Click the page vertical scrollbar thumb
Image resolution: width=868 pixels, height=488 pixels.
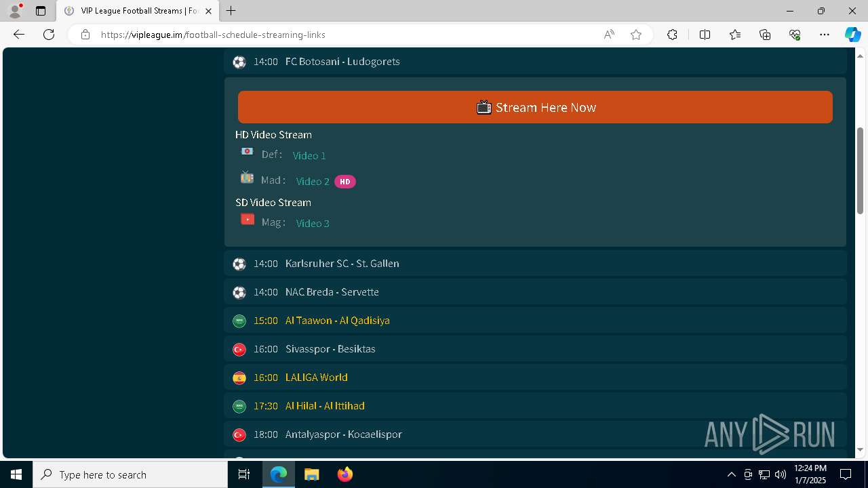pos(861,171)
